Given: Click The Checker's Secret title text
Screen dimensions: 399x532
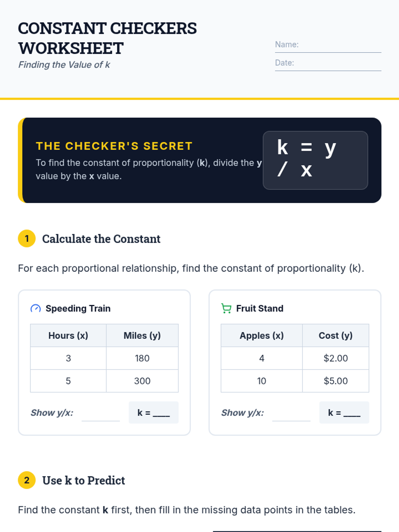Looking at the screenshot, I should 114,146.
